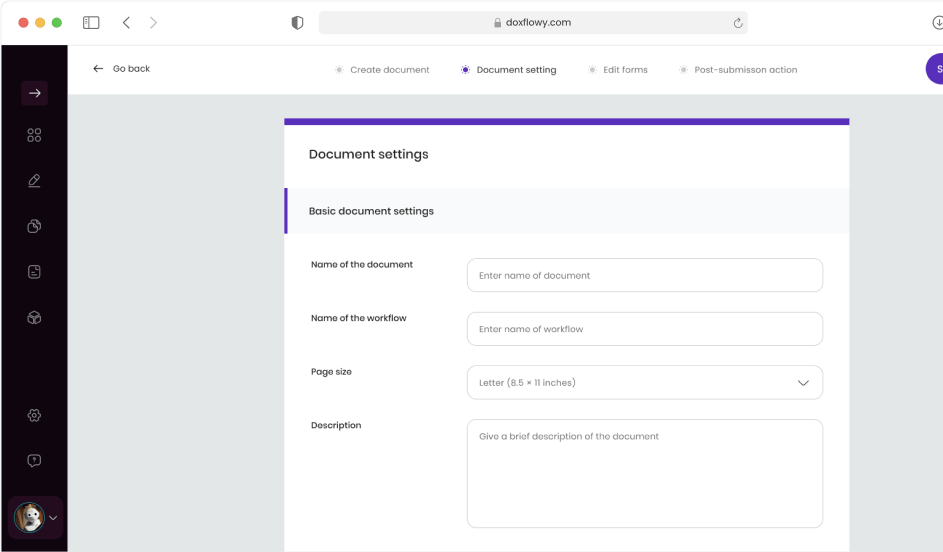Viewport: 943px width, 552px height.
Task: Open the edit pen icon in sidebar
Action: tap(34, 181)
